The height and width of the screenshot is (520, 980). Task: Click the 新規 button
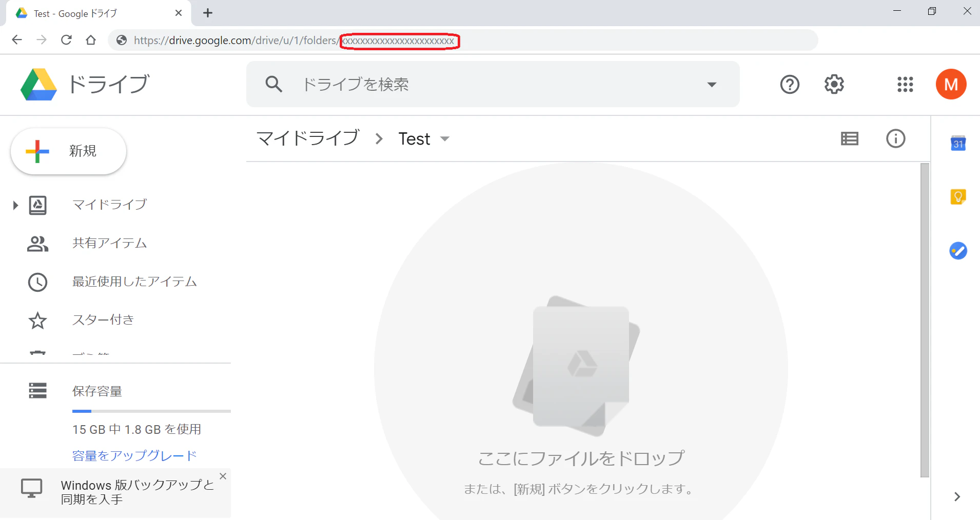click(68, 151)
